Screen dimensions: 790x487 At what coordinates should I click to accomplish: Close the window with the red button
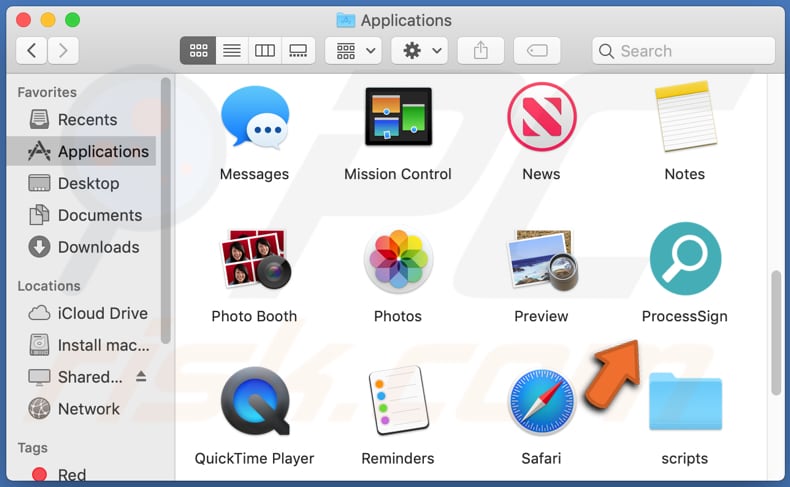click(23, 20)
